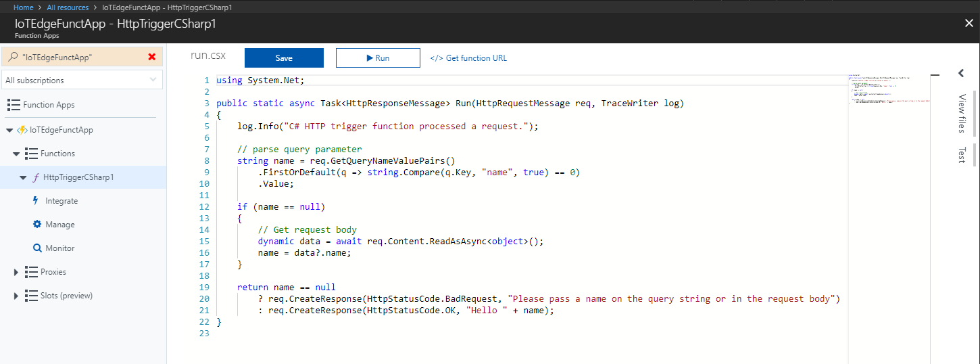This screenshot has height=364, width=980.
Task: Select Slots (preview) in the tree
Action: [66, 296]
